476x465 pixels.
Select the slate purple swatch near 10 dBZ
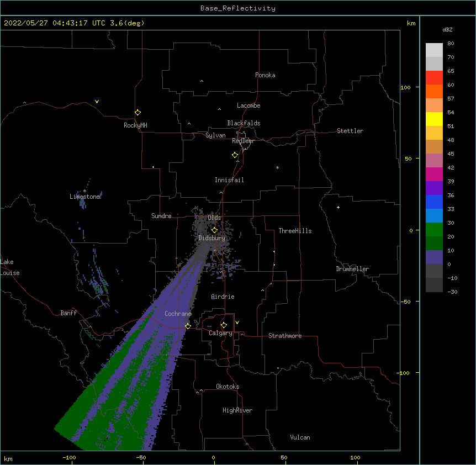pyautogui.click(x=434, y=257)
